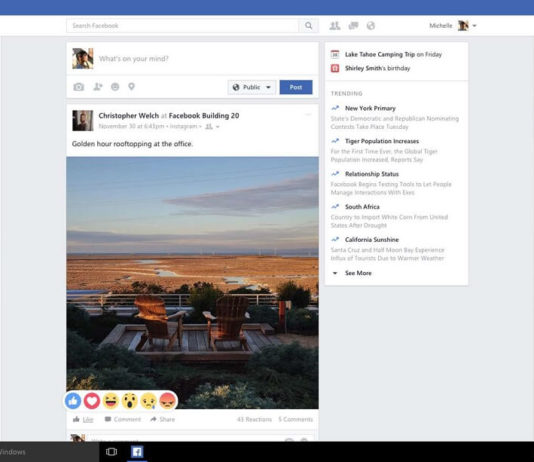
Task: Open notifications globe icon in header
Action: [371, 26]
